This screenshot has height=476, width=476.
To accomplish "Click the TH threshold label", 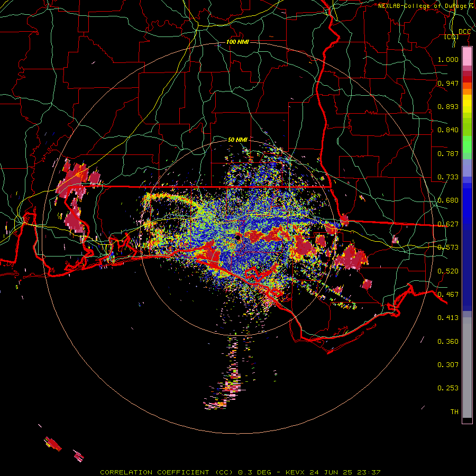I will 454,411.
